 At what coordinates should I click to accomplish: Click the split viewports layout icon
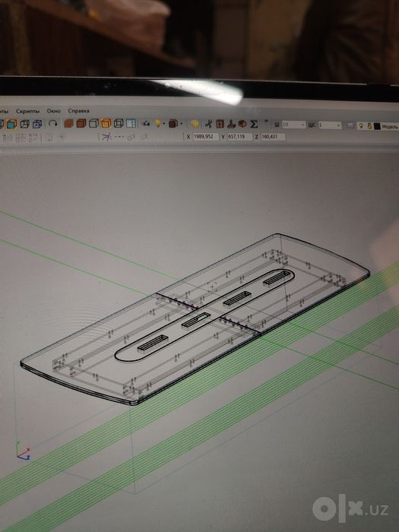(131, 123)
